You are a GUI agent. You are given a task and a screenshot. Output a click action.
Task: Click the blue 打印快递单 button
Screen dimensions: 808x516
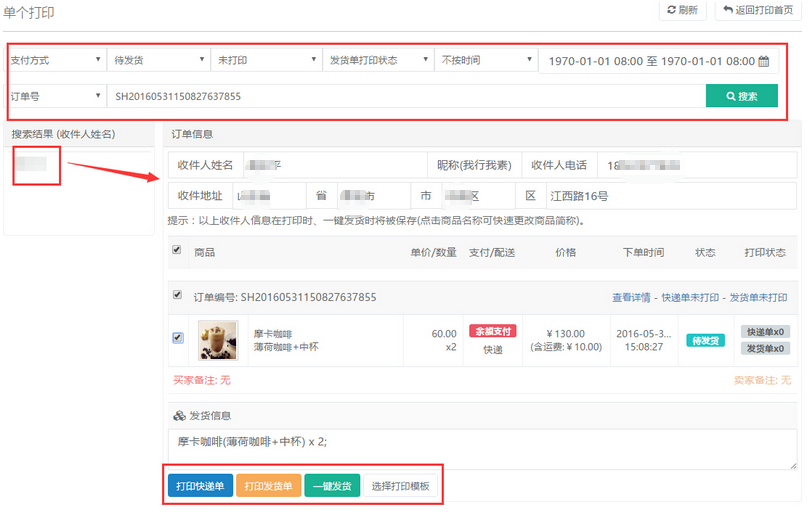[200, 486]
